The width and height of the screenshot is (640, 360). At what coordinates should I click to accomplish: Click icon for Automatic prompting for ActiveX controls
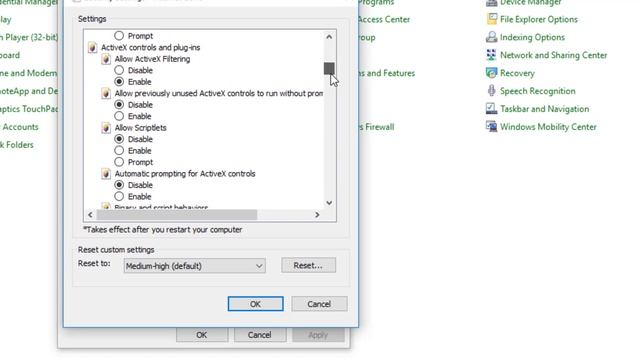(106, 174)
